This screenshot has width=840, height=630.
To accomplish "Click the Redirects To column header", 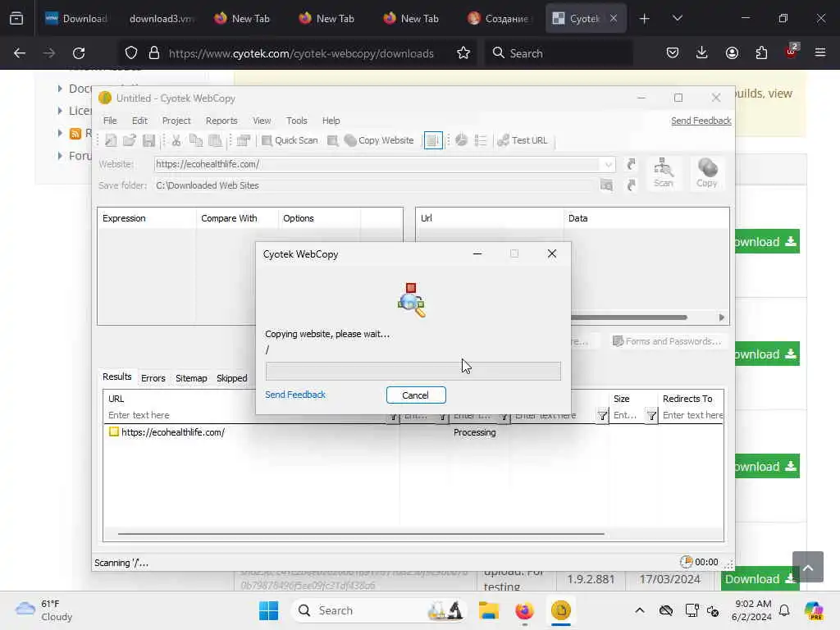I will pos(687,399).
